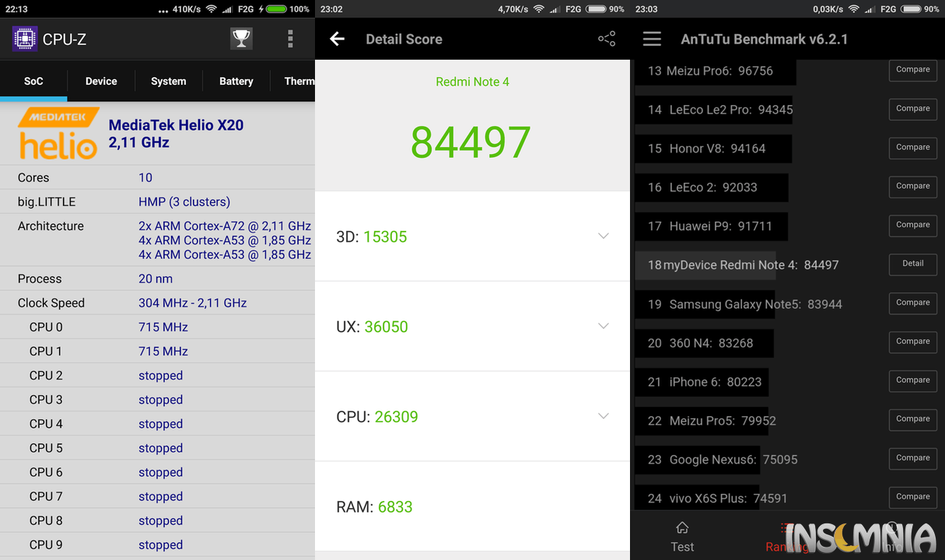
Task: Compare with LeEco 2
Action: (x=913, y=187)
